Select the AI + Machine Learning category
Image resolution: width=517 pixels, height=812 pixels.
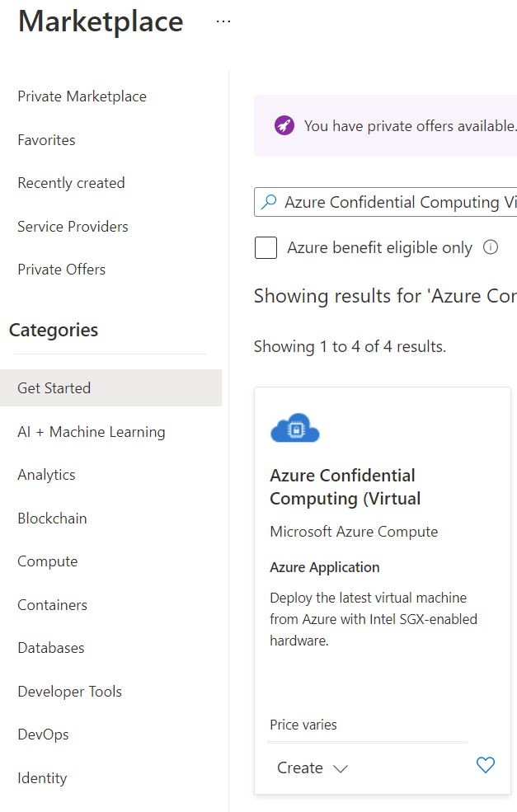pos(91,431)
